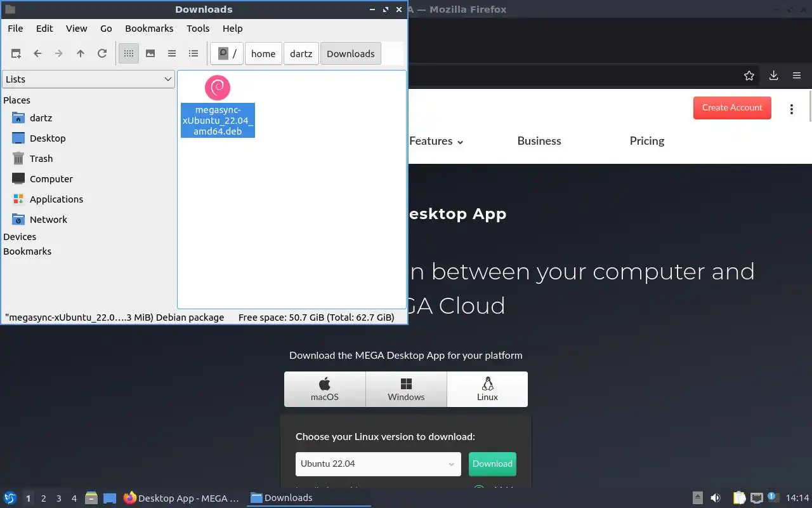Go forward in folder history
Viewport: 812px width, 508px height.
click(59, 54)
